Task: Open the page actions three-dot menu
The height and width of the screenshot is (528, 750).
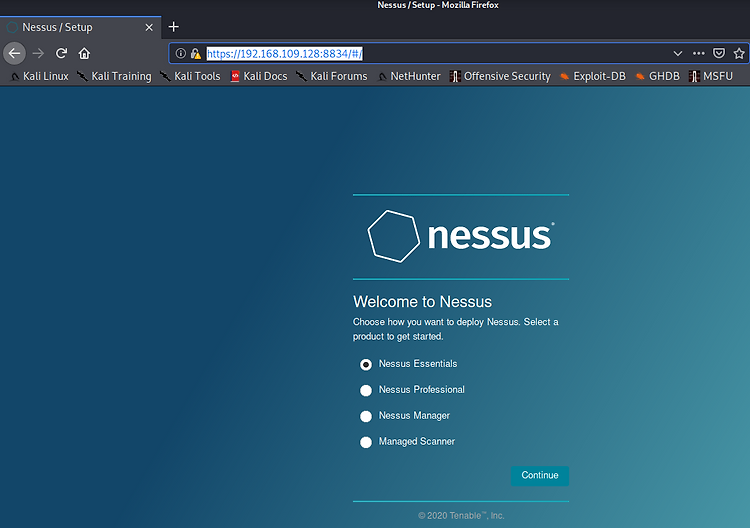Action: (698, 53)
